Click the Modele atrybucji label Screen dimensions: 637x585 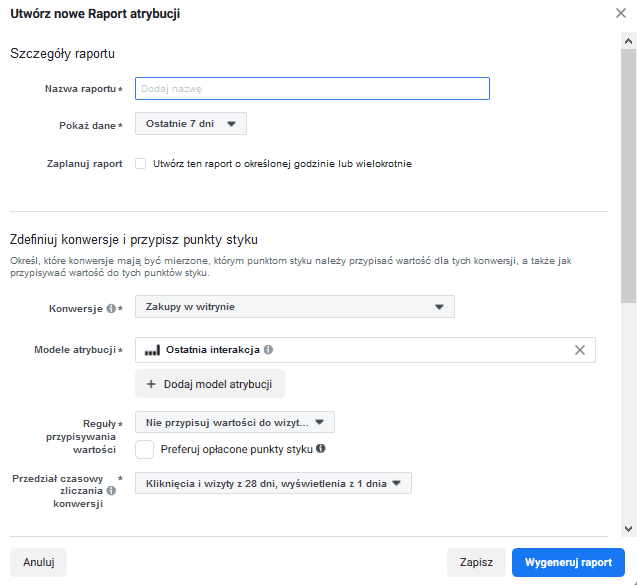(75, 350)
